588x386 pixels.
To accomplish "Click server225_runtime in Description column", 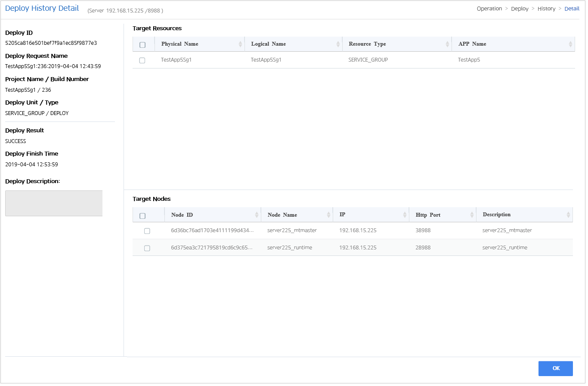I will click(x=505, y=248).
